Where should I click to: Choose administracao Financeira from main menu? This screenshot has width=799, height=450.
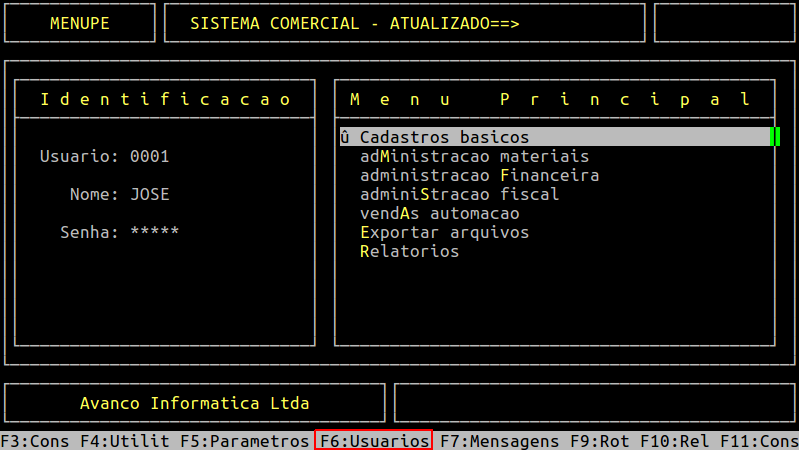point(479,175)
